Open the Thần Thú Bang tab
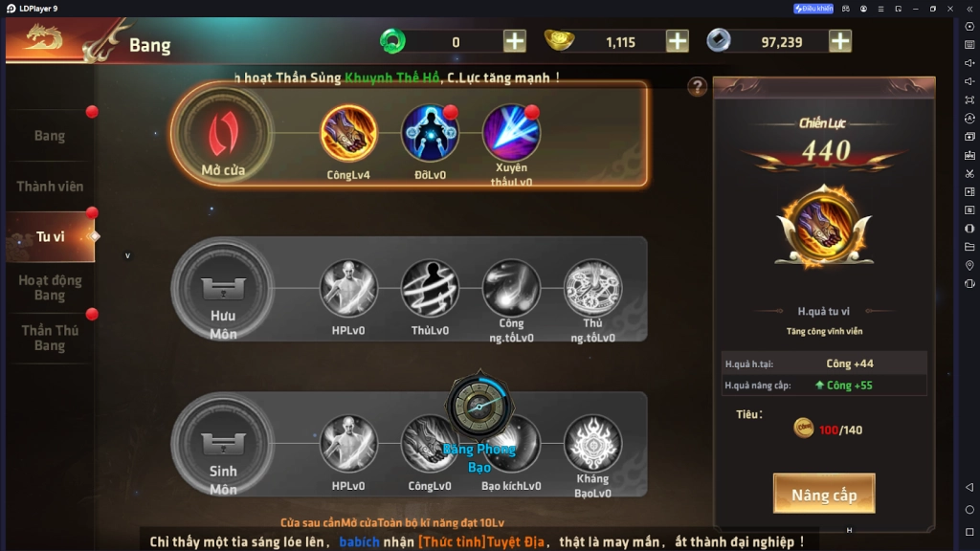This screenshot has width=980, height=551. pyautogui.click(x=50, y=338)
